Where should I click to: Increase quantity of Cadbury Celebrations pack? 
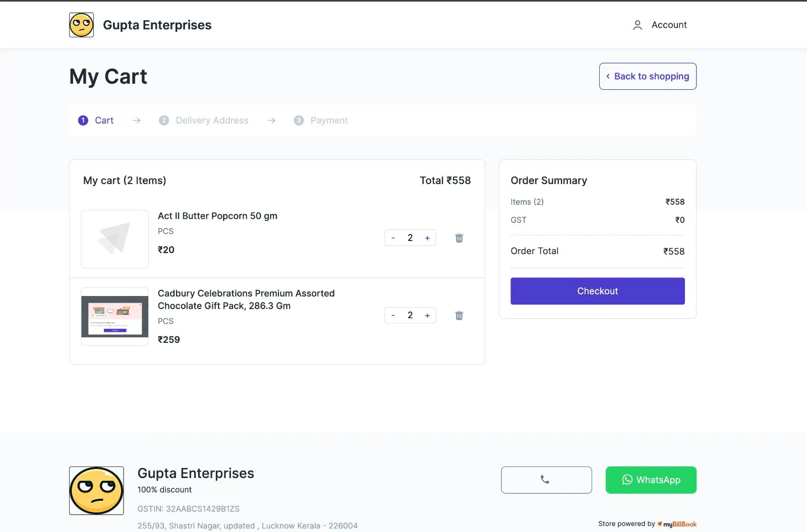[427, 315]
